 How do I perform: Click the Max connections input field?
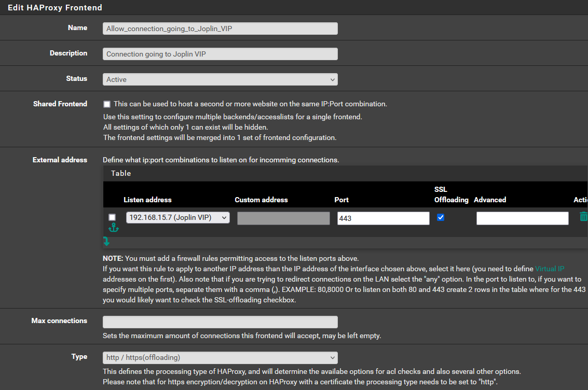[x=220, y=322]
